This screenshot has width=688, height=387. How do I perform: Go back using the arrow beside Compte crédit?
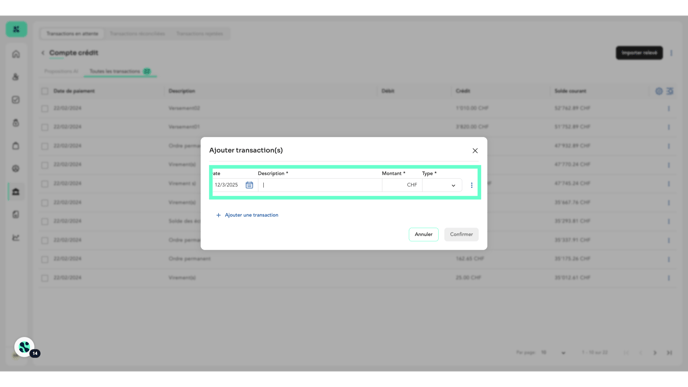[x=43, y=53]
